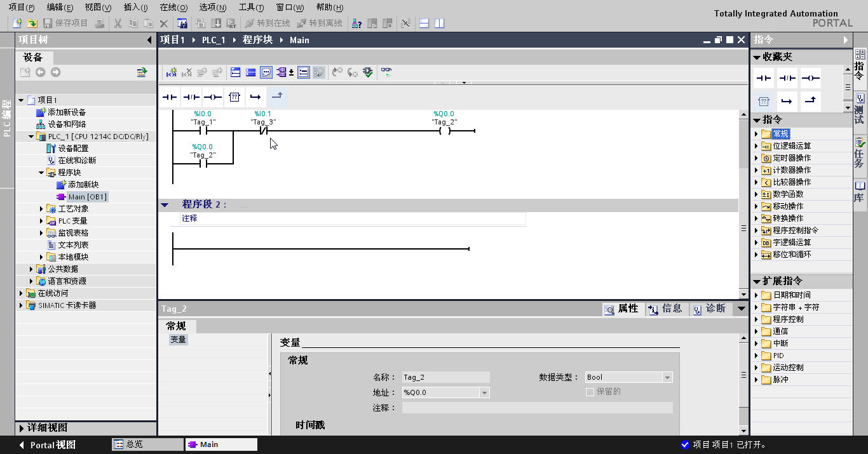
Task: Collapse 程序段 2 in the editor
Action: pos(165,204)
